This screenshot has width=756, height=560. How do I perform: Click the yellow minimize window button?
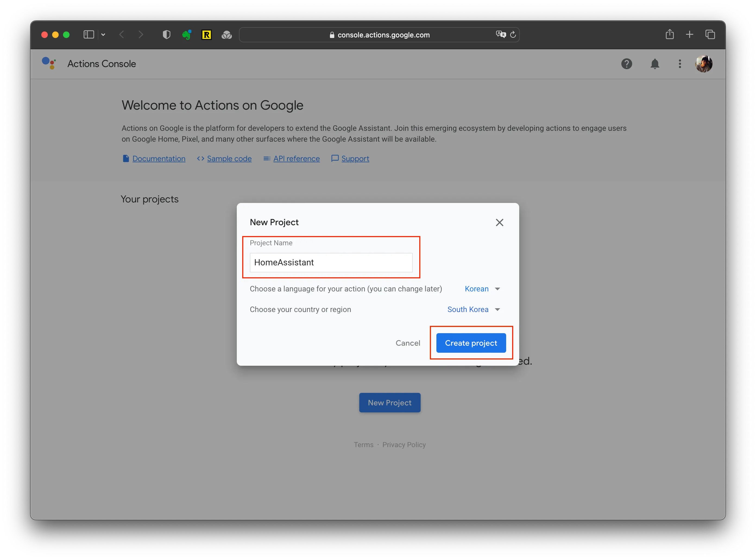55,34
